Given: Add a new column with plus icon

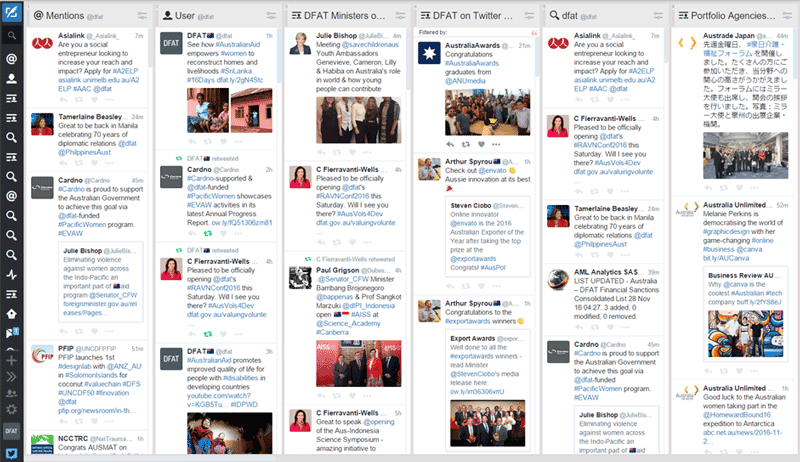Looking at the screenshot, I should (11, 361).
